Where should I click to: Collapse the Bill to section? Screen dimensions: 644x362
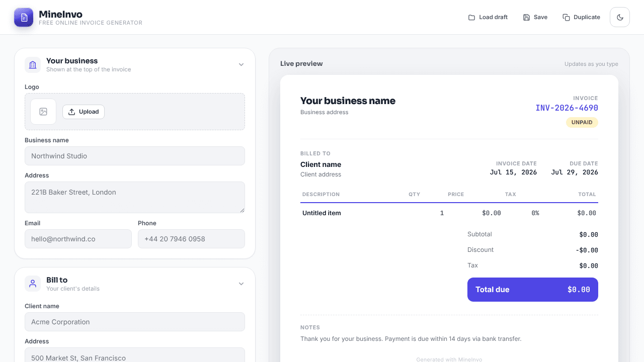pyautogui.click(x=241, y=284)
